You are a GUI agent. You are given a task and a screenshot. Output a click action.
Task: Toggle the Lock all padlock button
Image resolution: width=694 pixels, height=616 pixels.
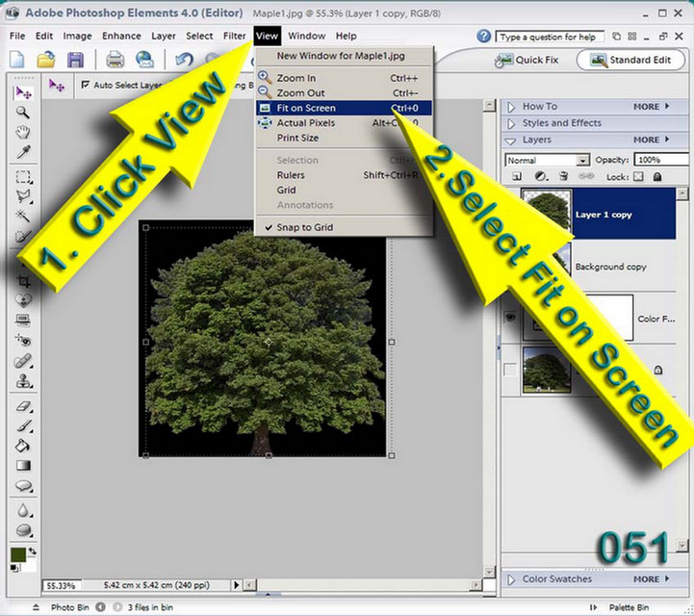(x=657, y=176)
